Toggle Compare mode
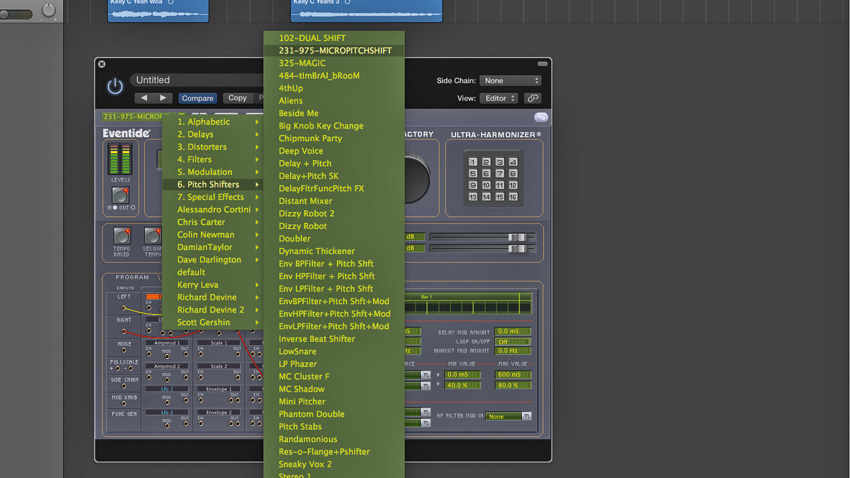Viewport: 850px width, 478px height. click(x=197, y=98)
